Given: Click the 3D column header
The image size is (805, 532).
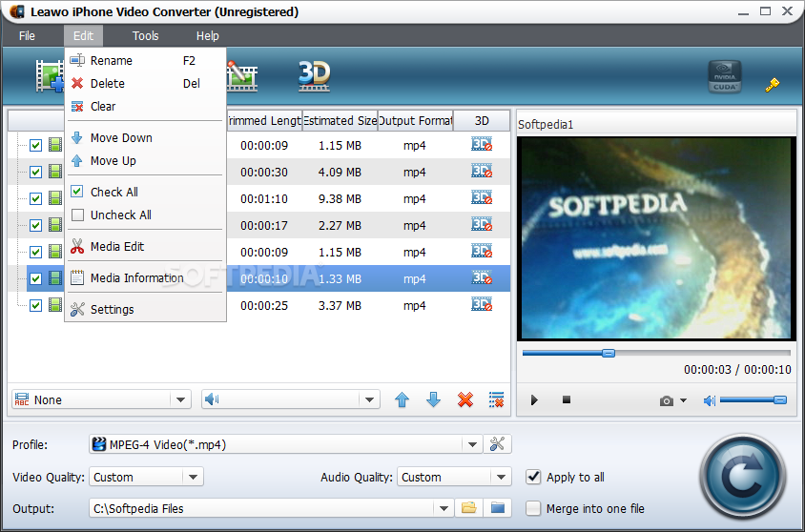Looking at the screenshot, I should [482, 120].
